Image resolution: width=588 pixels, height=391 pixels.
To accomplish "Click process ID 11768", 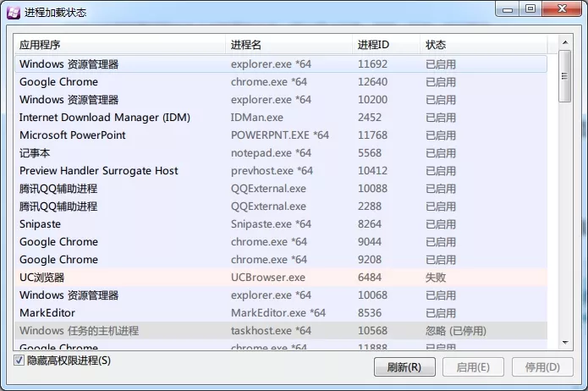I will point(372,135).
